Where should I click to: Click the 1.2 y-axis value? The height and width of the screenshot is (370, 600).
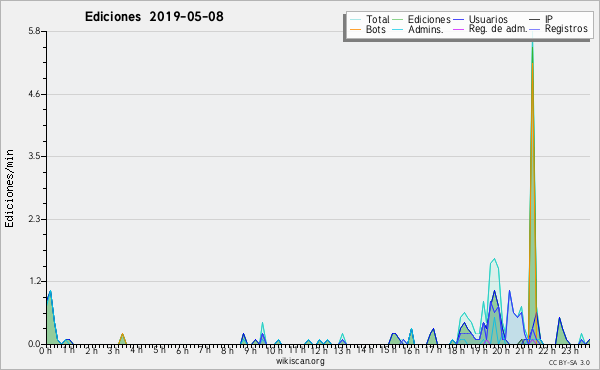tap(34, 282)
